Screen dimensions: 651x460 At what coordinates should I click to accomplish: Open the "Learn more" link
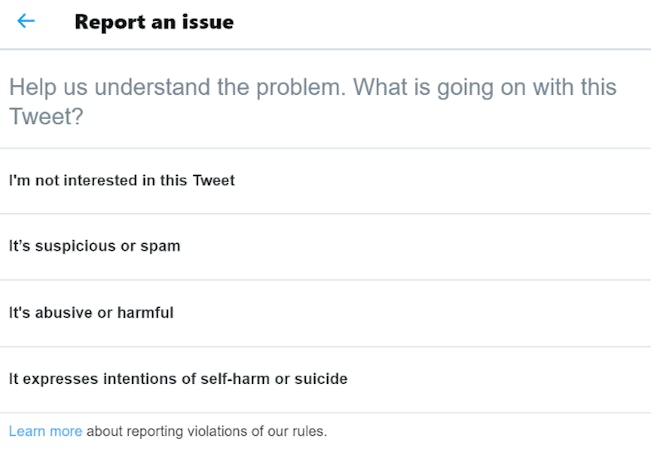45,432
